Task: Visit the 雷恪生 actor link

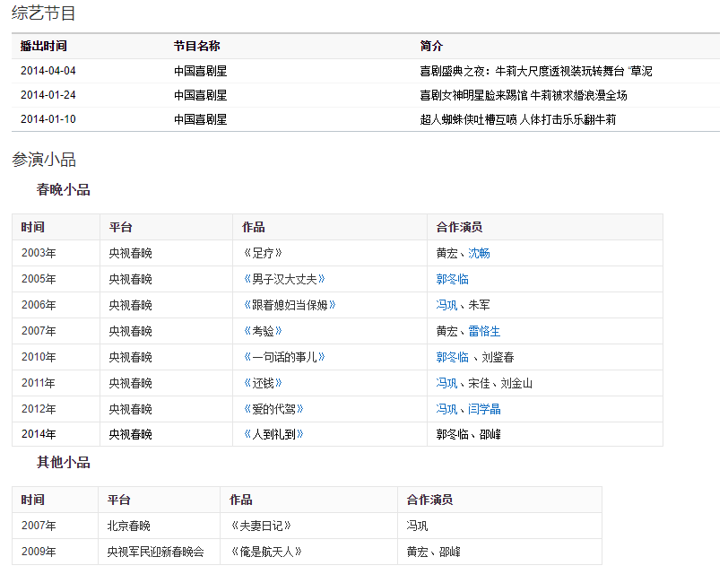Action: coord(485,331)
